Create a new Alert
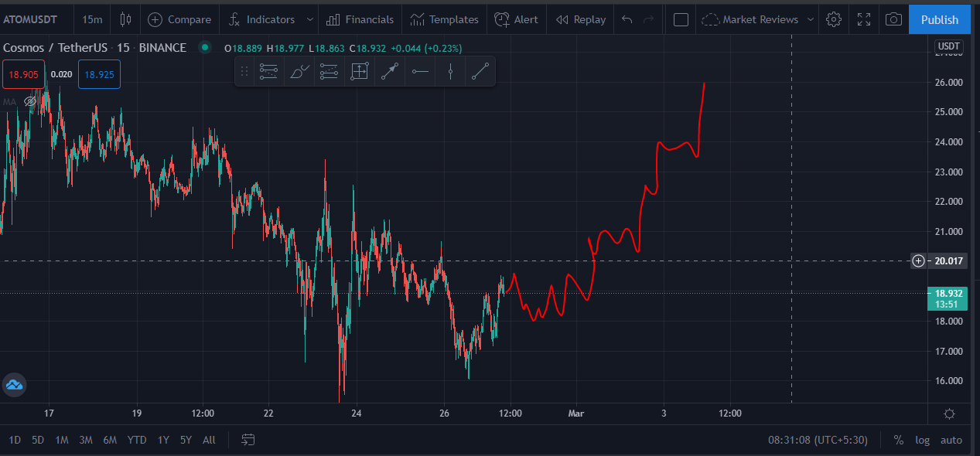The height and width of the screenshot is (456, 980). (517, 19)
